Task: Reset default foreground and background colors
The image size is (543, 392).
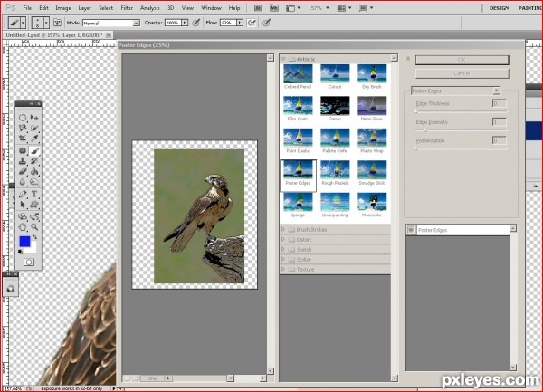Action: click(20, 252)
